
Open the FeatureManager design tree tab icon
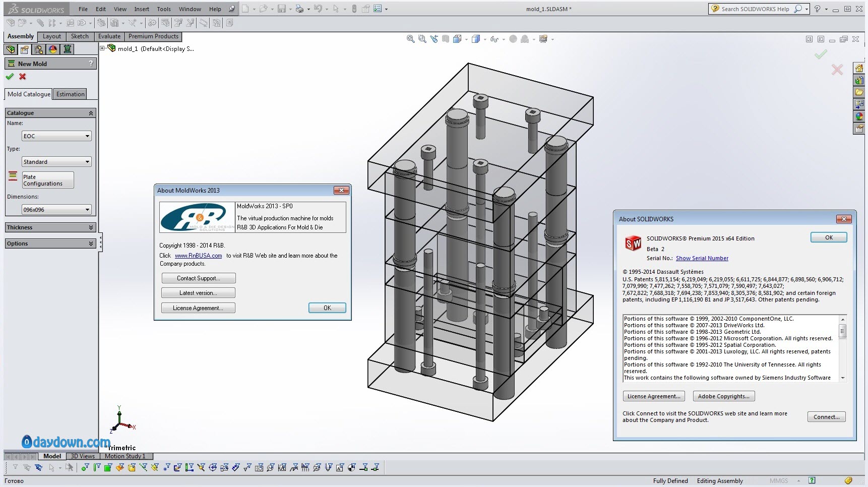click(x=11, y=49)
